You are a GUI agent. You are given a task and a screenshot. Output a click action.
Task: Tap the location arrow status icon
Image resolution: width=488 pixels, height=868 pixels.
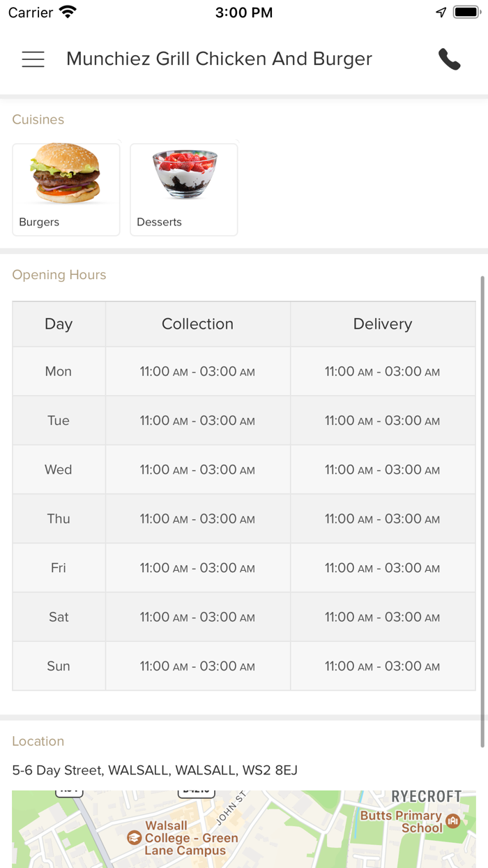coord(441,13)
